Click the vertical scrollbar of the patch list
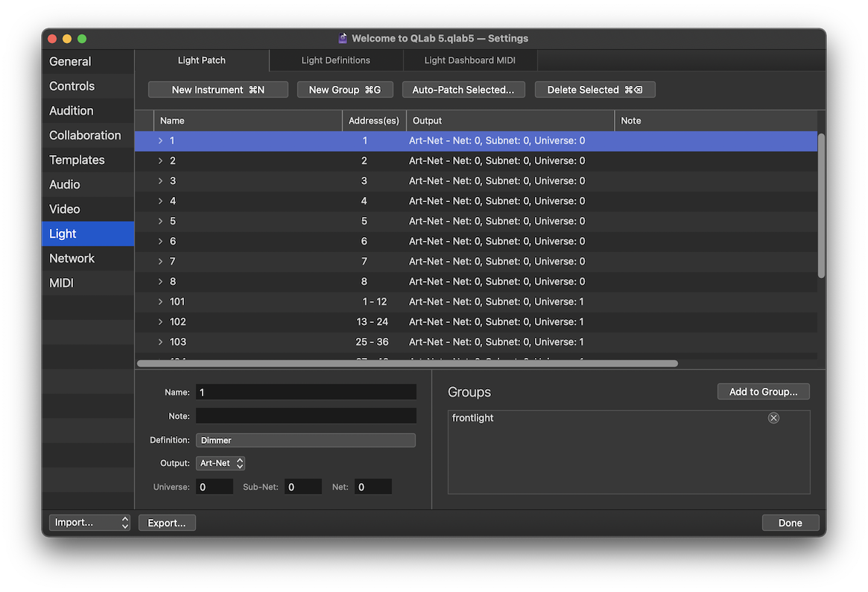This screenshot has height=592, width=868. 821,205
